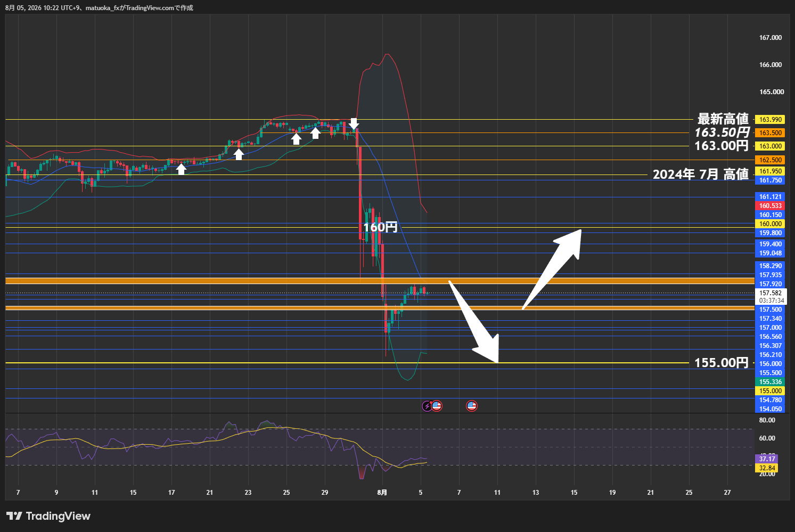Click the 165.000 price scale value

coord(771,92)
